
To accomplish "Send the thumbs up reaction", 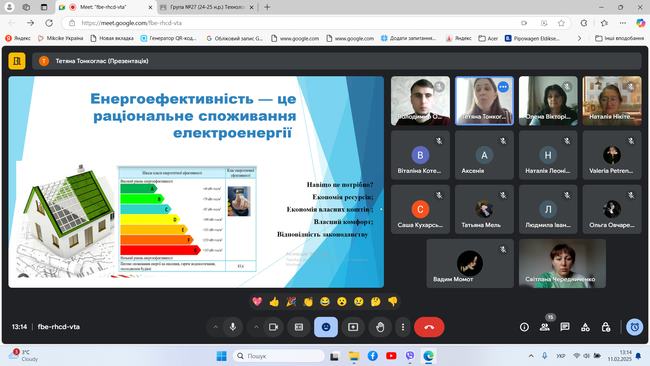I will pyautogui.click(x=274, y=302).
